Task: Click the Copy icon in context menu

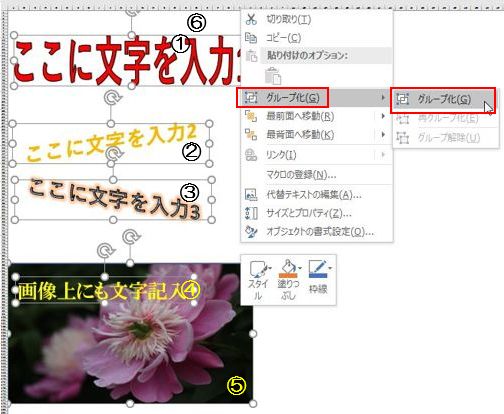Action: pos(251,38)
